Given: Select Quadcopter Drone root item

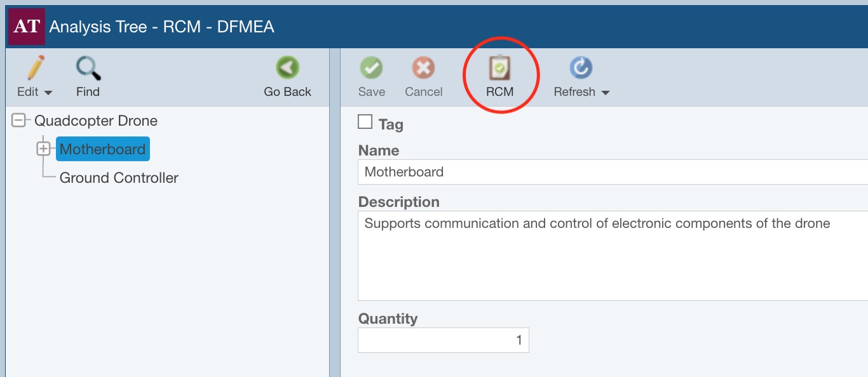Looking at the screenshot, I should pos(96,121).
